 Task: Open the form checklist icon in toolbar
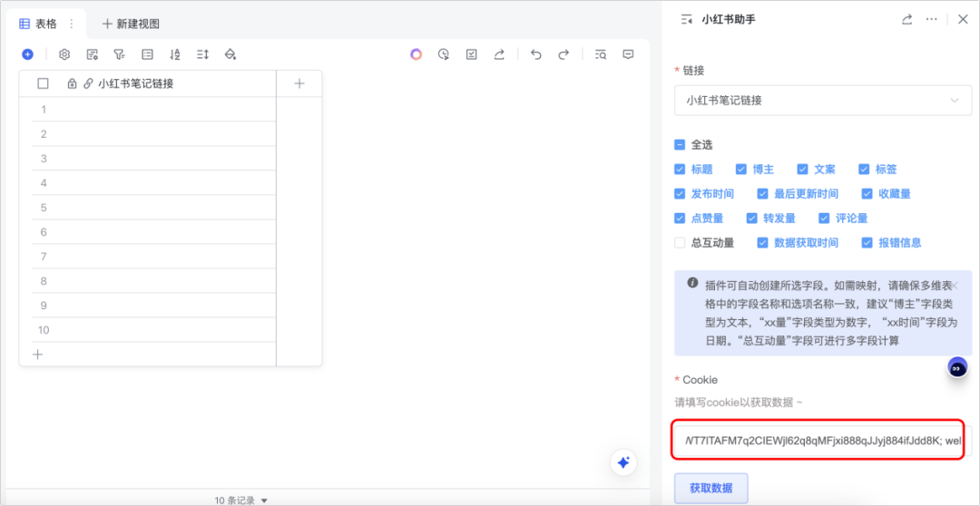coord(471,54)
